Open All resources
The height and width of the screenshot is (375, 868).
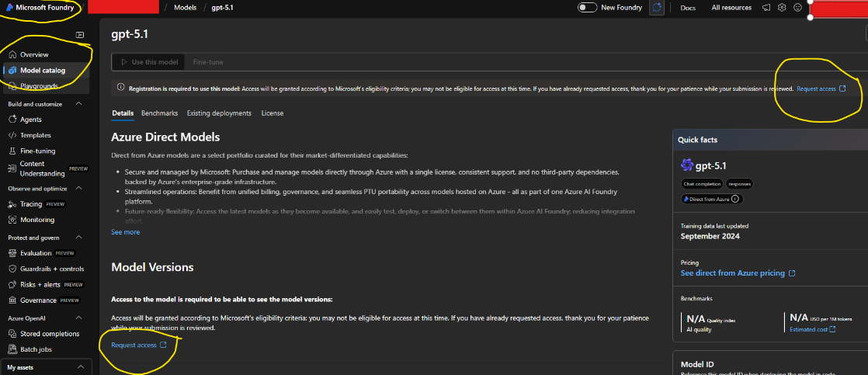731,8
